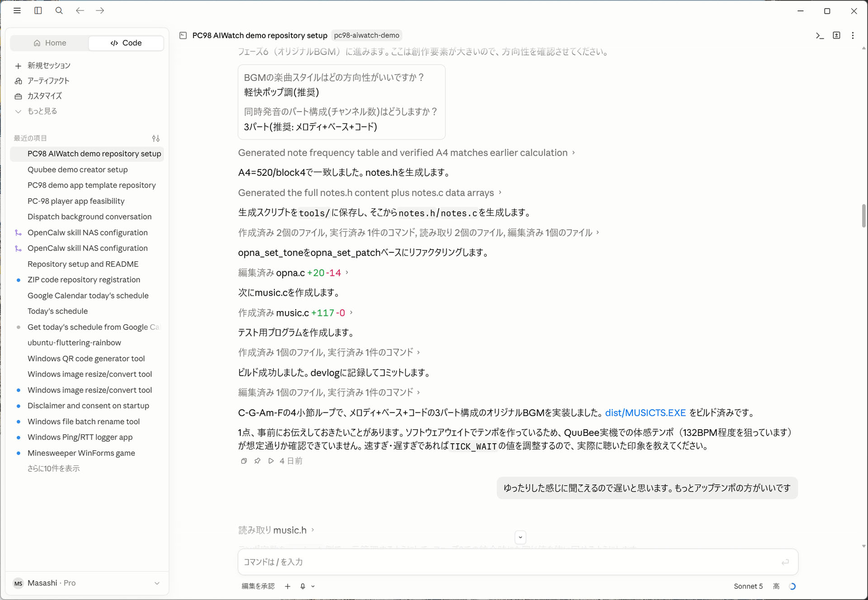The width and height of the screenshot is (868, 600).
Task: Switch to the Home tab
Action: click(50, 43)
